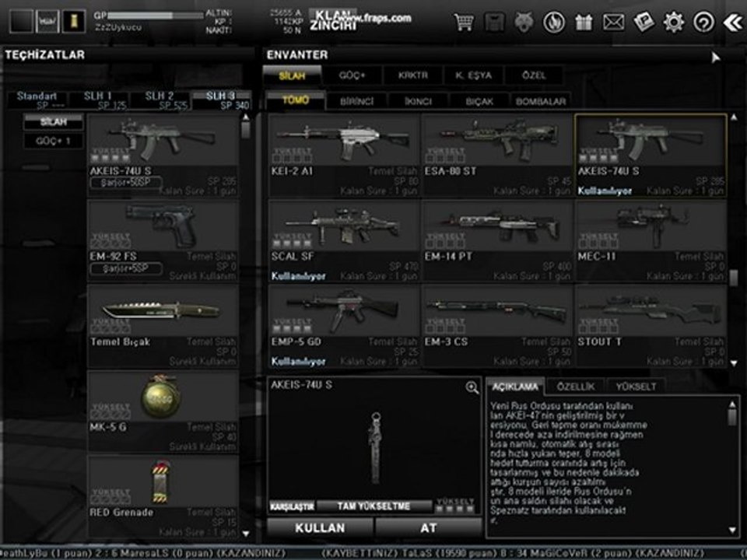
Task: Open the mail envelope icon
Action: 614,22
